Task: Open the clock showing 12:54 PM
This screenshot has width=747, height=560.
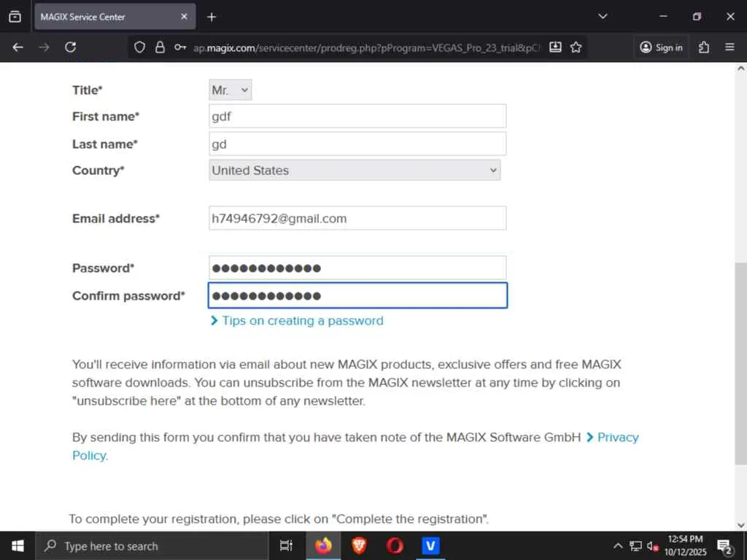Action: [x=685, y=545]
